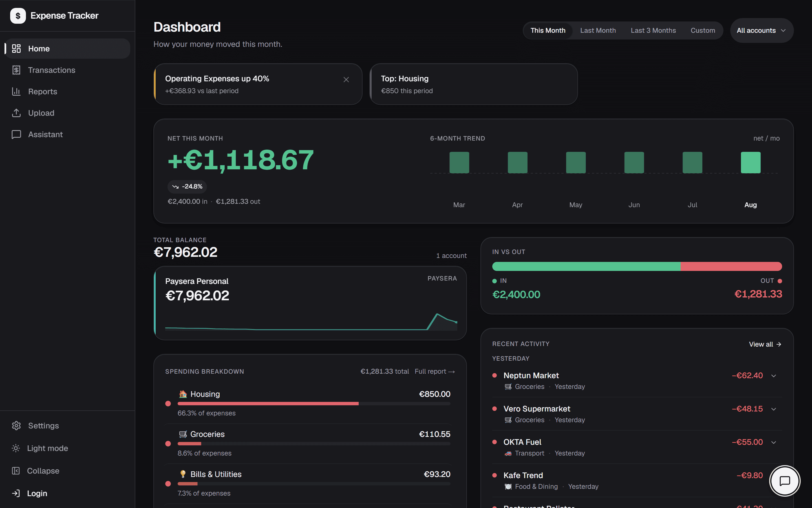Click the Login arrow icon
This screenshot has width=812, height=508.
16,493
